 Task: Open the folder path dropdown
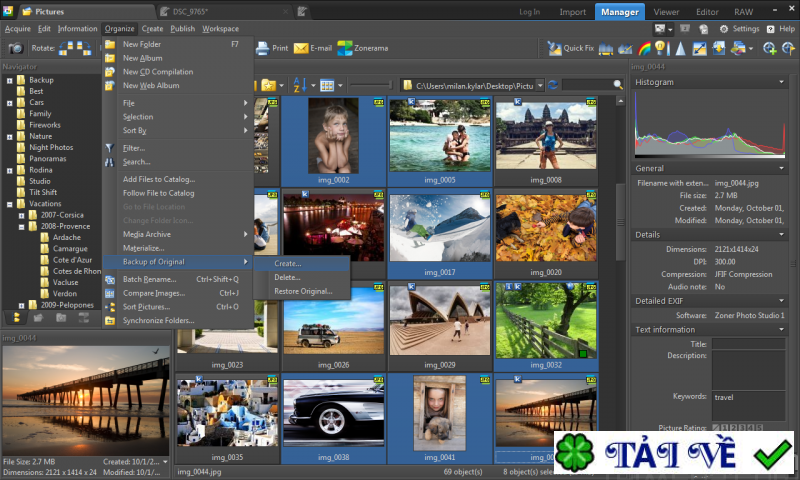tap(539, 86)
